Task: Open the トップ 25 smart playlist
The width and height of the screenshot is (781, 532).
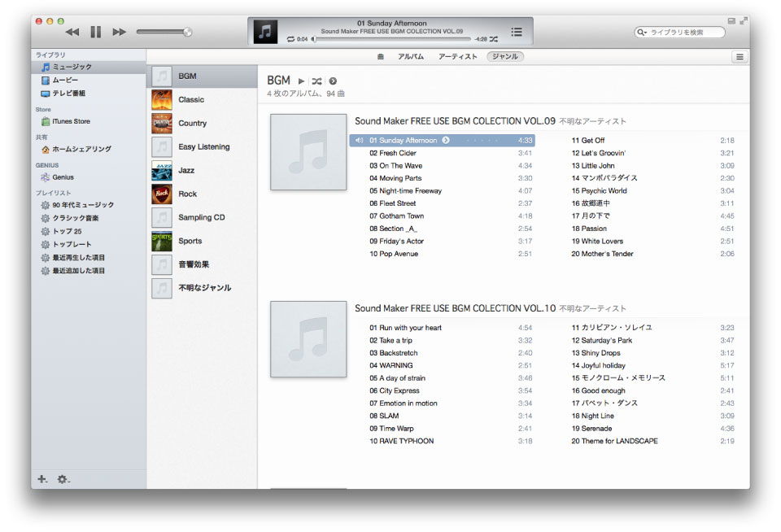Action: point(89,231)
